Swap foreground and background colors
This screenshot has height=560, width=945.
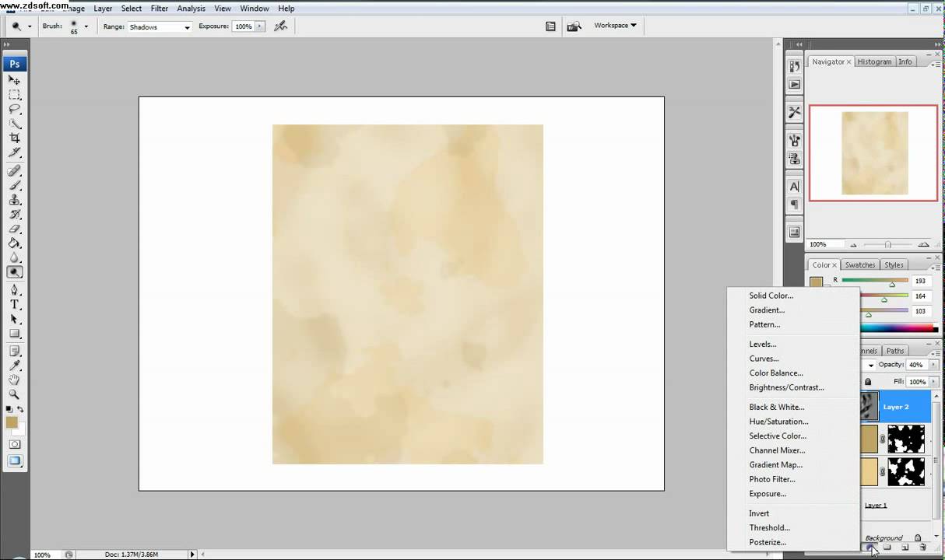20,409
